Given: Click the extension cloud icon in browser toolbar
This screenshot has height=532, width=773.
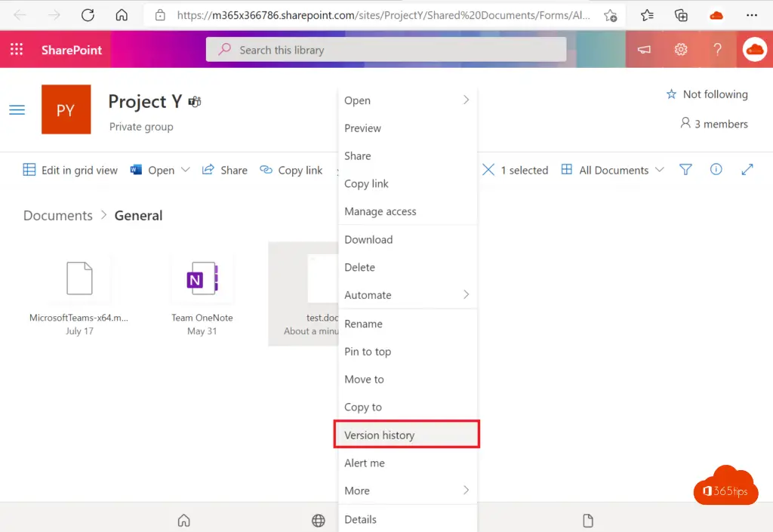Looking at the screenshot, I should tap(716, 15).
